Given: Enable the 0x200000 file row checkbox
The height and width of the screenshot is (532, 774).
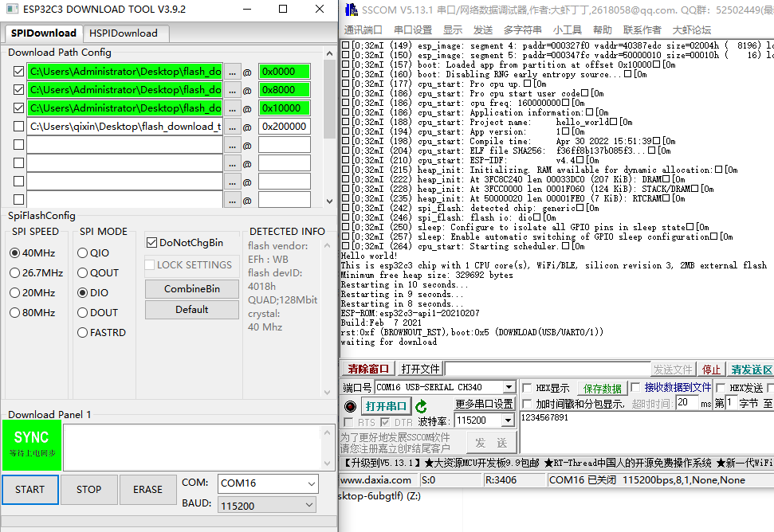Looking at the screenshot, I should (x=19, y=126).
